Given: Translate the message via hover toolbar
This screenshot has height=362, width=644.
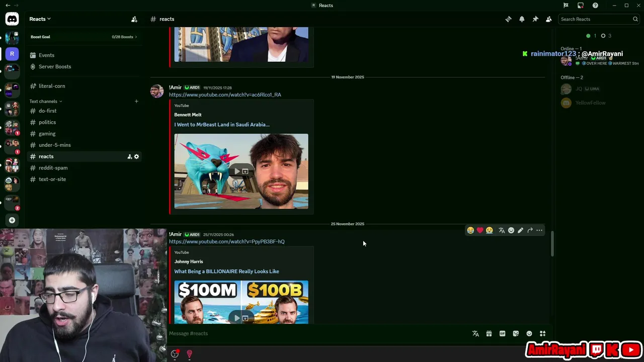Looking at the screenshot, I should [x=502, y=230].
